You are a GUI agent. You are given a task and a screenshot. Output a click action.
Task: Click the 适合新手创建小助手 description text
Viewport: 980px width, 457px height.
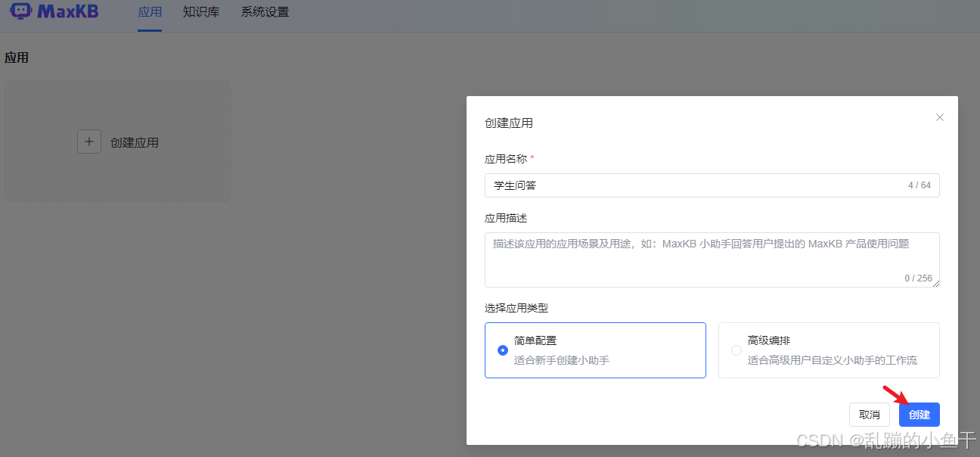coord(562,360)
